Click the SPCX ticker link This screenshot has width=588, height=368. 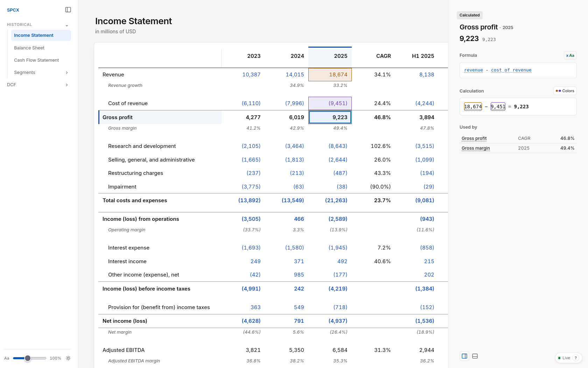13,10
